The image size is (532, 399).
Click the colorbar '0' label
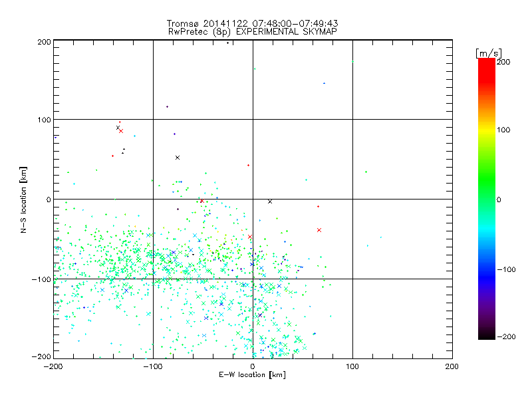499,200
